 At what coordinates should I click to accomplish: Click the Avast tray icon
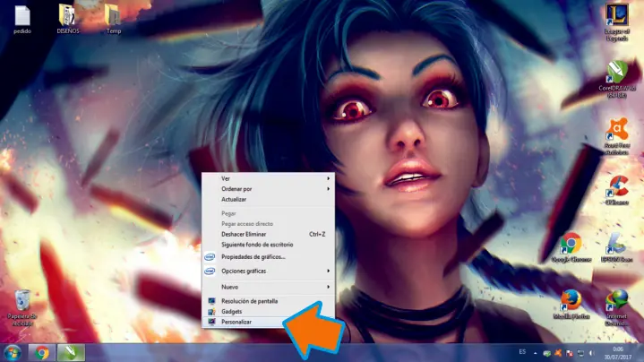click(x=558, y=353)
